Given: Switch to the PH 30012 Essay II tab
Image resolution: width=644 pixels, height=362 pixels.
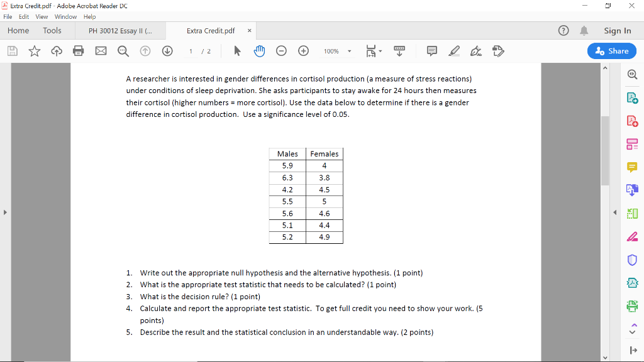Looking at the screenshot, I should point(119,30).
